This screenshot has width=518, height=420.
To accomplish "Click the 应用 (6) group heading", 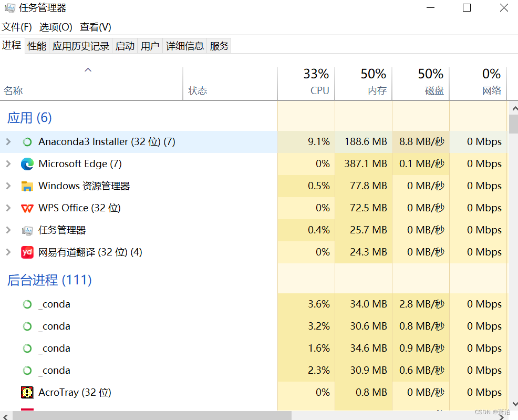I will click(x=29, y=118).
